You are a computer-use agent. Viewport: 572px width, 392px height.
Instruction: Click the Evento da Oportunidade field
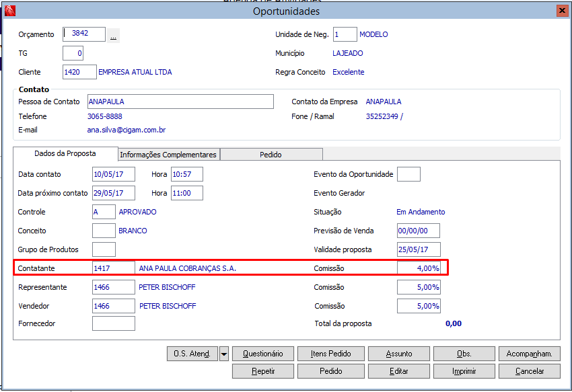pyautogui.click(x=408, y=174)
